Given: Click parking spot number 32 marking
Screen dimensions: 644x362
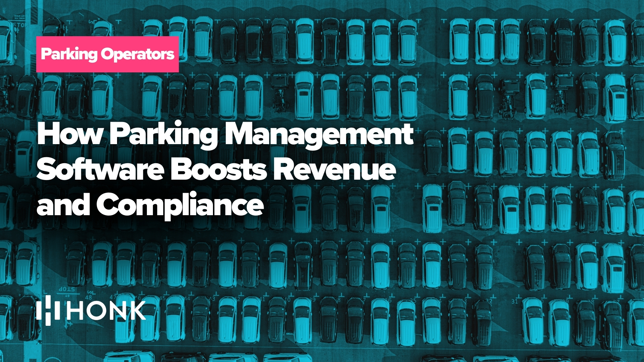Looking at the screenshot, I should pyautogui.click(x=489, y=301).
